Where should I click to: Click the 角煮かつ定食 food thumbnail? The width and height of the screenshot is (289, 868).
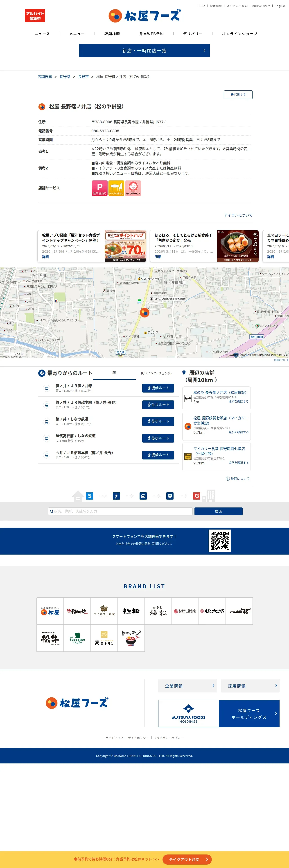(237, 246)
